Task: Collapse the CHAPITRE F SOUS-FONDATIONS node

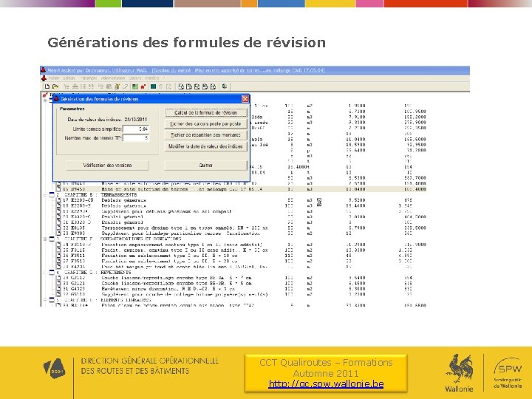Action: point(45,239)
